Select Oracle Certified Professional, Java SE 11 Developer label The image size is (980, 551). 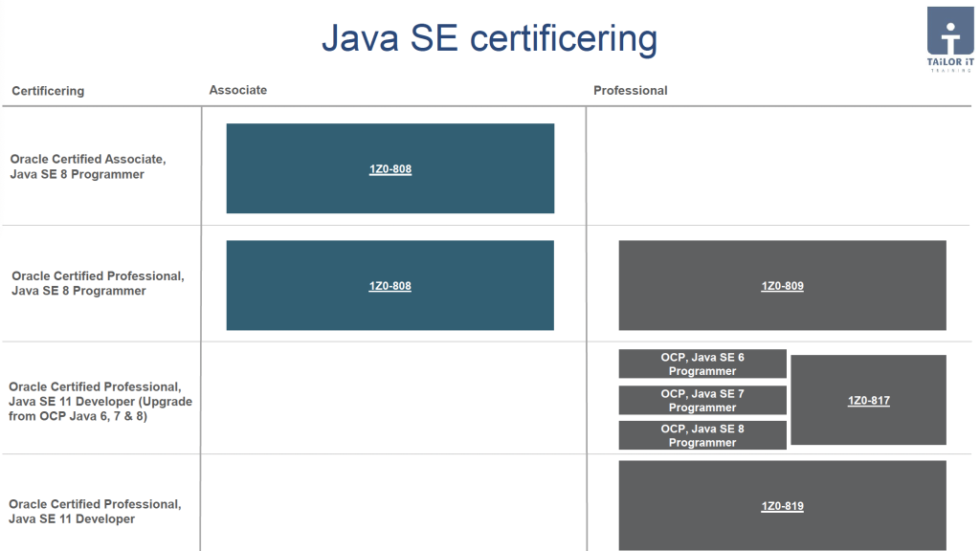tap(95, 511)
